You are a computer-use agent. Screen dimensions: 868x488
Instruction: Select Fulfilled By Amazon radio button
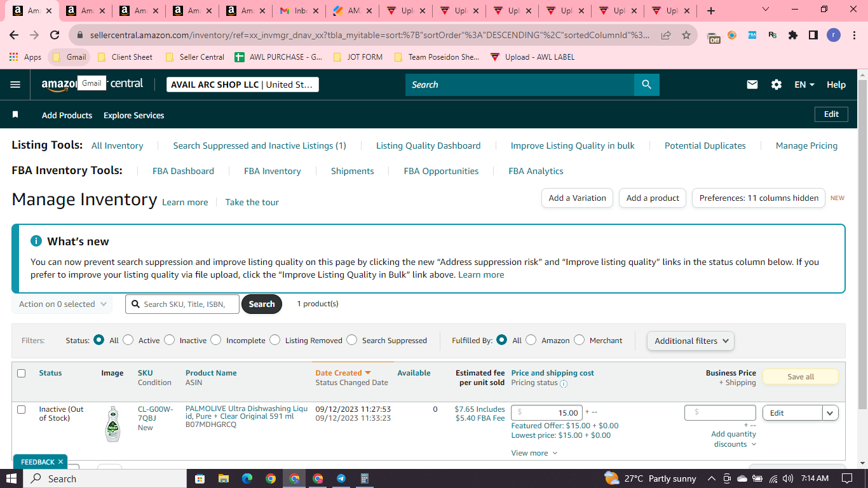click(531, 340)
